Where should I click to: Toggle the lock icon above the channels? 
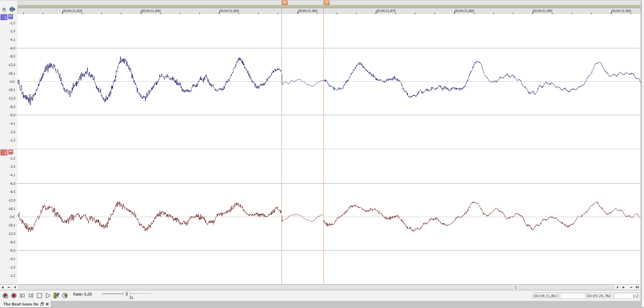click(4, 10)
